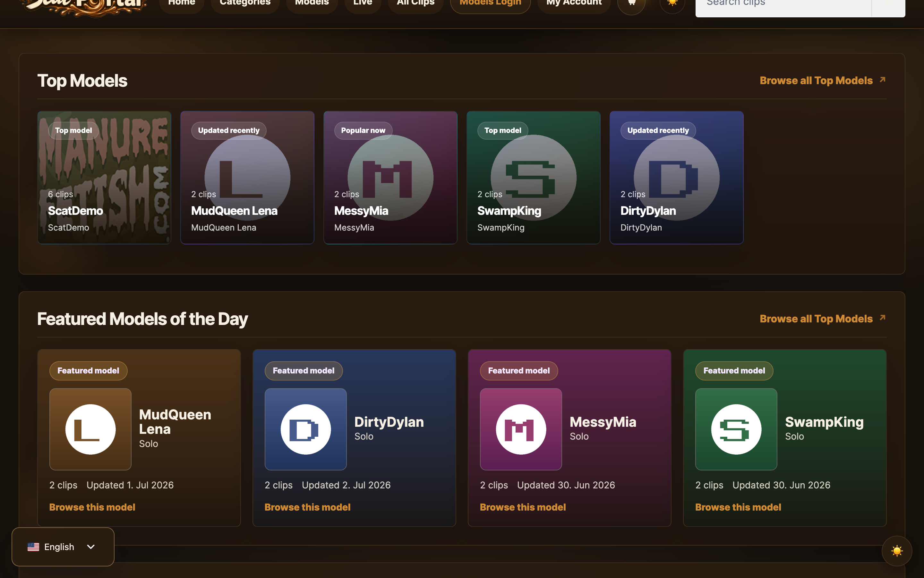The width and height of the screenshot is (924, 578).
Task: Click the "Updated 2. Jul 2026" text
Action: click(x=346, y=485)
